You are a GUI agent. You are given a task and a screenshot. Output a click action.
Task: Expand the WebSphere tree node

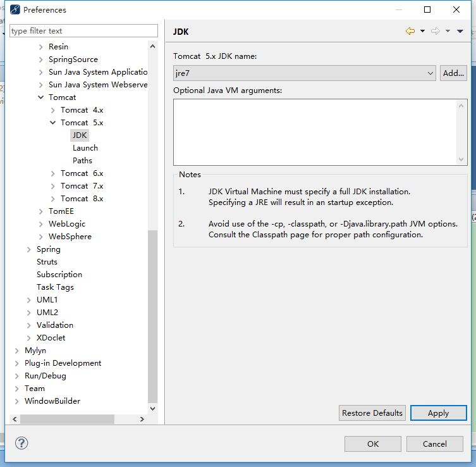coord(40,237)
